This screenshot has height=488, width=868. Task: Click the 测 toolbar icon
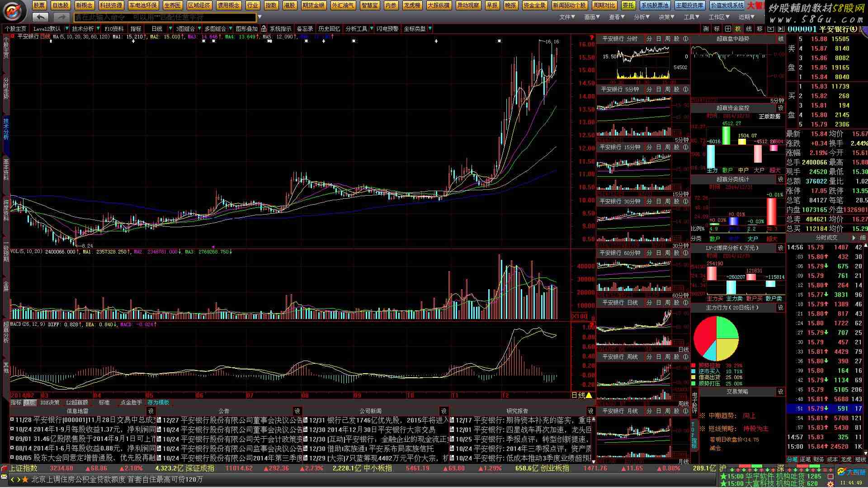click(x=706, y=28)
